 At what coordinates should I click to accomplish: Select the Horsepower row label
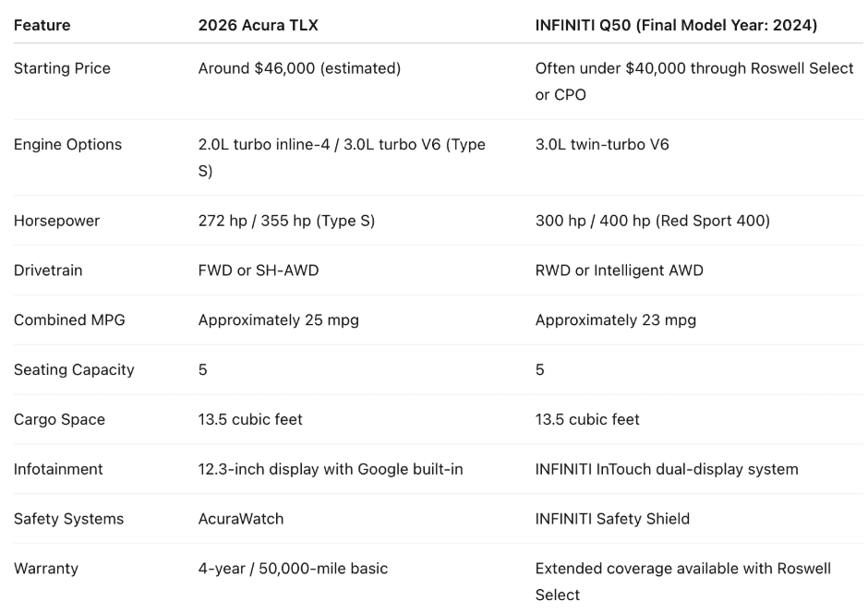click(56, 221)
